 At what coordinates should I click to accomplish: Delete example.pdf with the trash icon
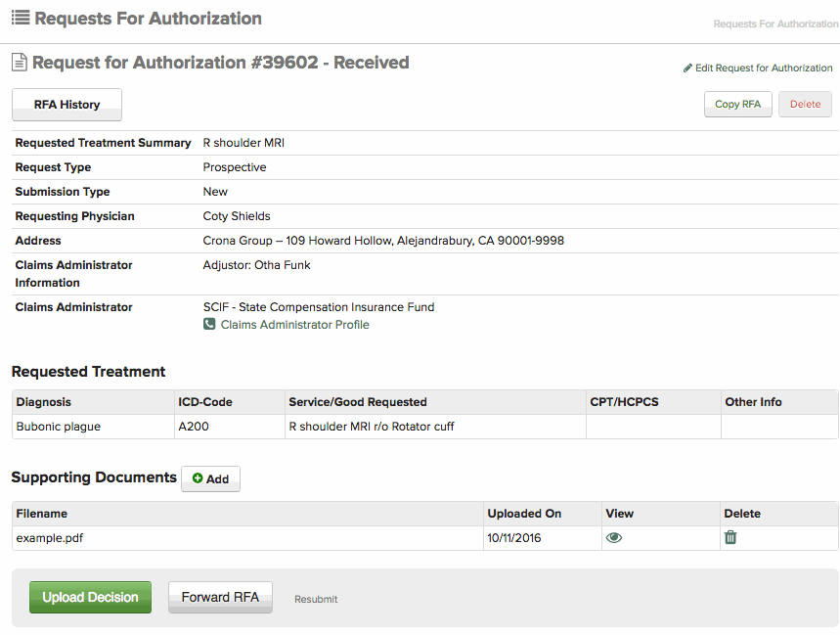coord(730,537)
